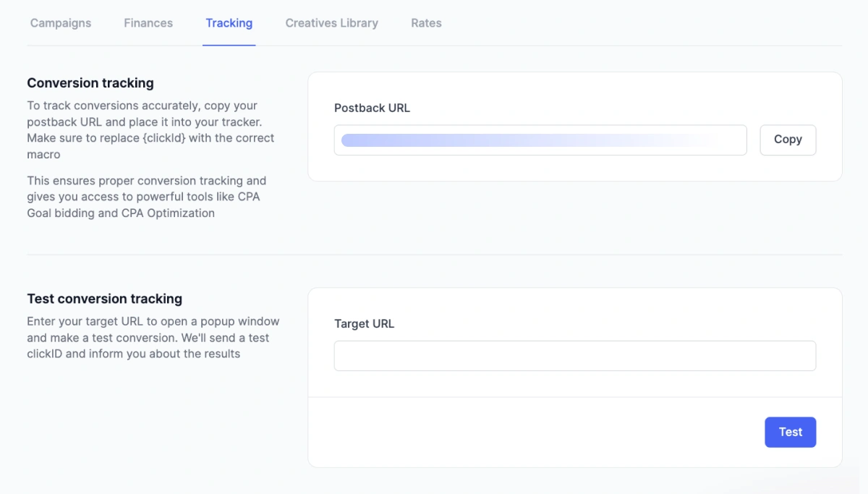The height and width of the screenshot is (494, 868).
Task: Copy the Postback URL
Action: (x=788, y=140)
